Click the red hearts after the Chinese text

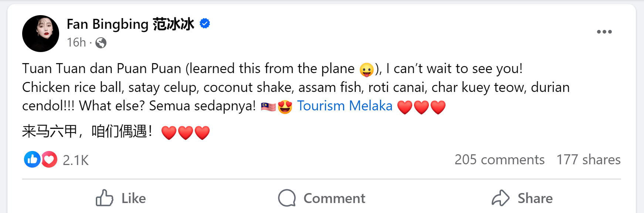pyautogui.click(x=186, y=133)
